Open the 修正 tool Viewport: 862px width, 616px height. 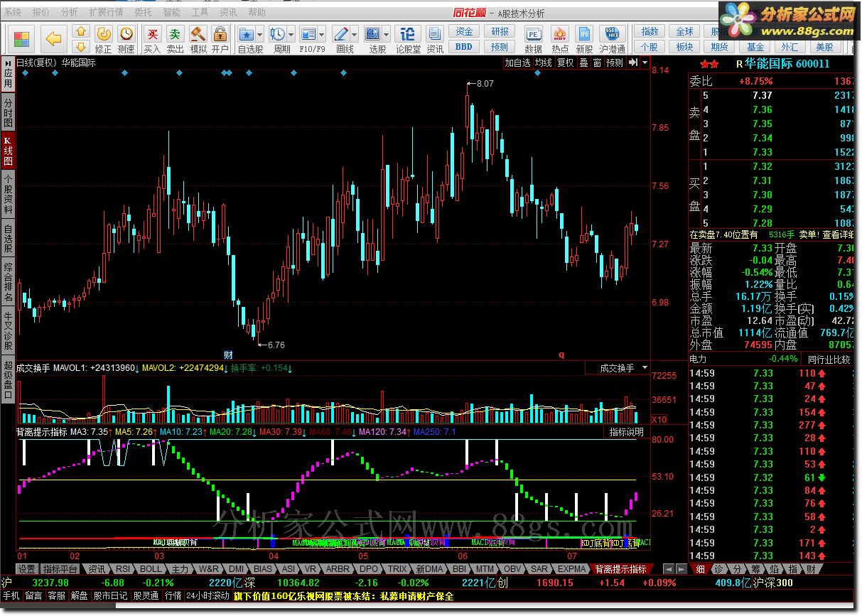pos(104,39)
